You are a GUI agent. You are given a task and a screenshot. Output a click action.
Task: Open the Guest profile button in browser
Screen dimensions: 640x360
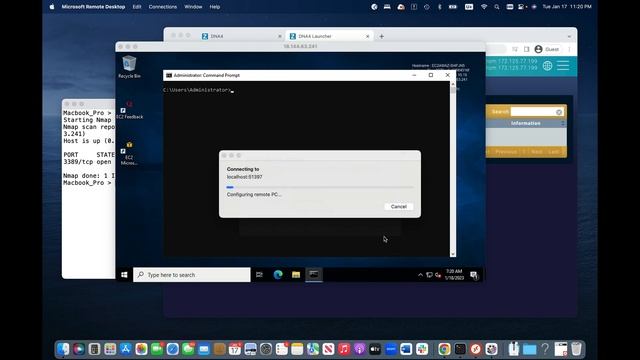point(547,49)
